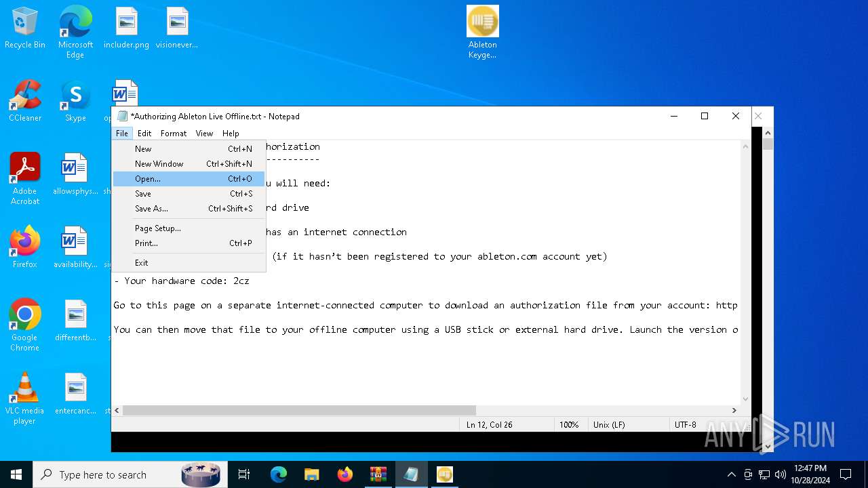
Task: Click horizontal scrollbar right arrow
Action: point(734,410)
